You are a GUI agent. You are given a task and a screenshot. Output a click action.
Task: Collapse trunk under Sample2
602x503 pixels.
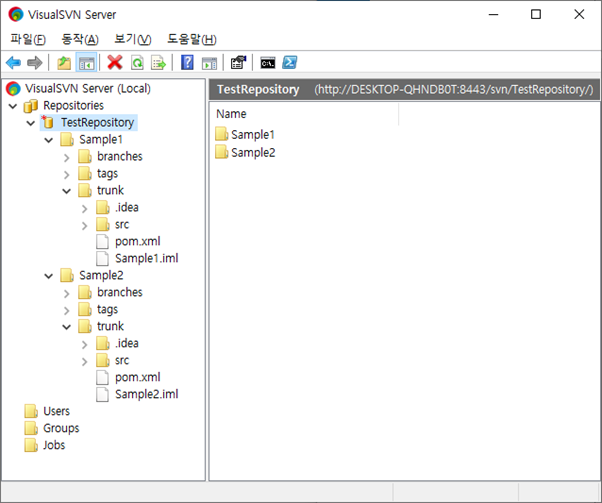coord(67,327)
